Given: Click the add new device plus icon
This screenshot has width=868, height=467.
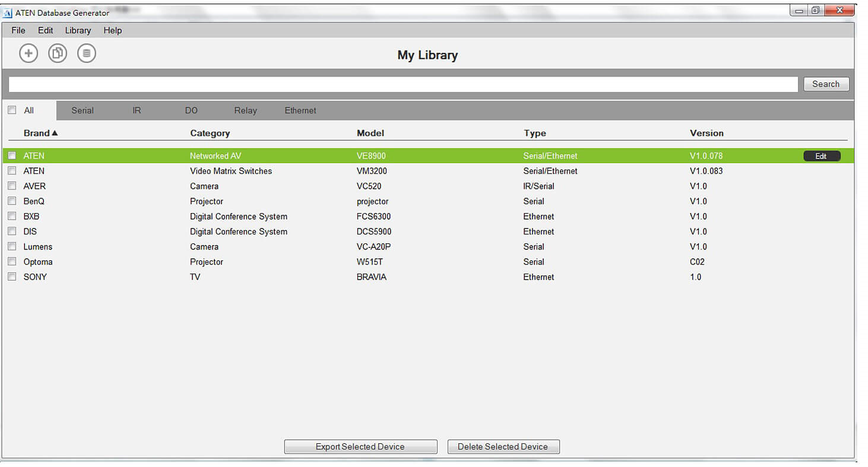Looking at the screenshot, I should point(28,53).
